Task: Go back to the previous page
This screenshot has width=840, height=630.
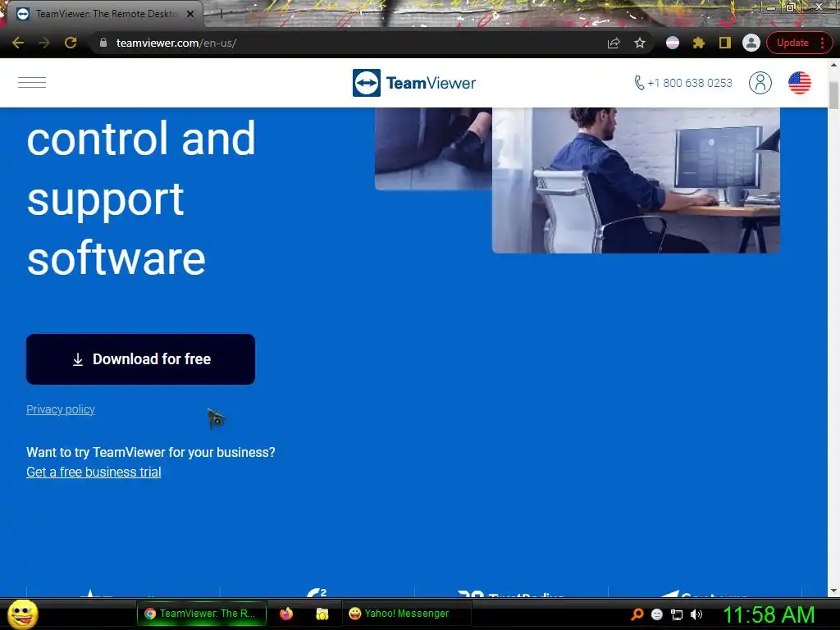Action: coord(18,43)
